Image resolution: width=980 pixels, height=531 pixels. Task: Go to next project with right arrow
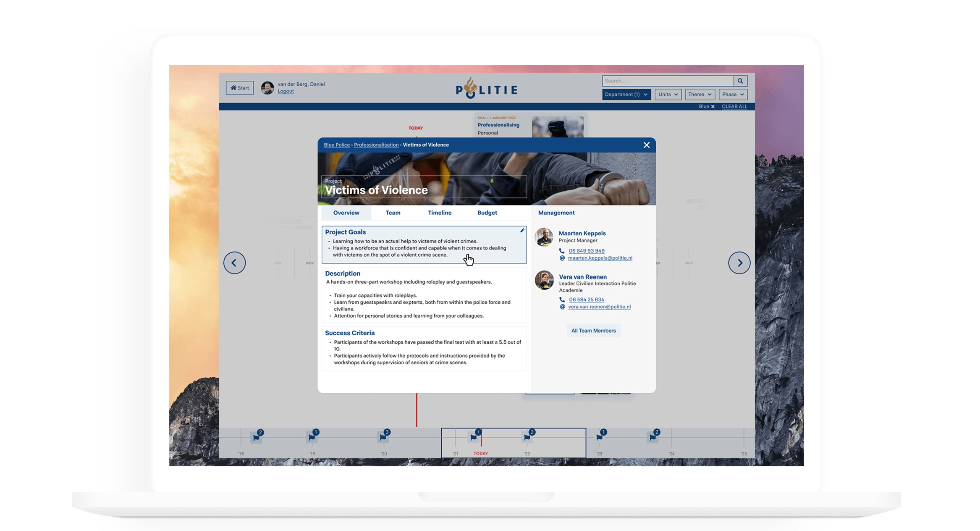(x=739, y=263)
